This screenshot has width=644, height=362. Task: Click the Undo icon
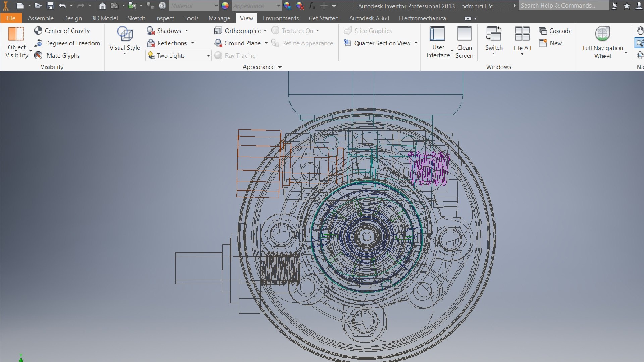[x=62, y=5]
